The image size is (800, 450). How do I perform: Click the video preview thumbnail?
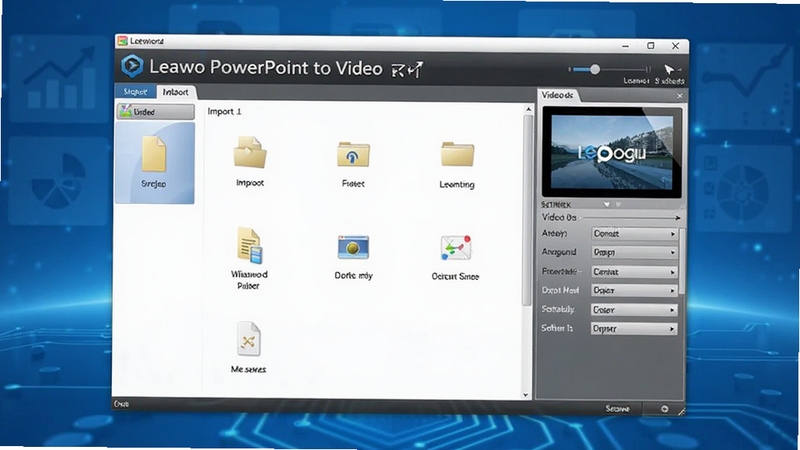click(x=612, y=152)
